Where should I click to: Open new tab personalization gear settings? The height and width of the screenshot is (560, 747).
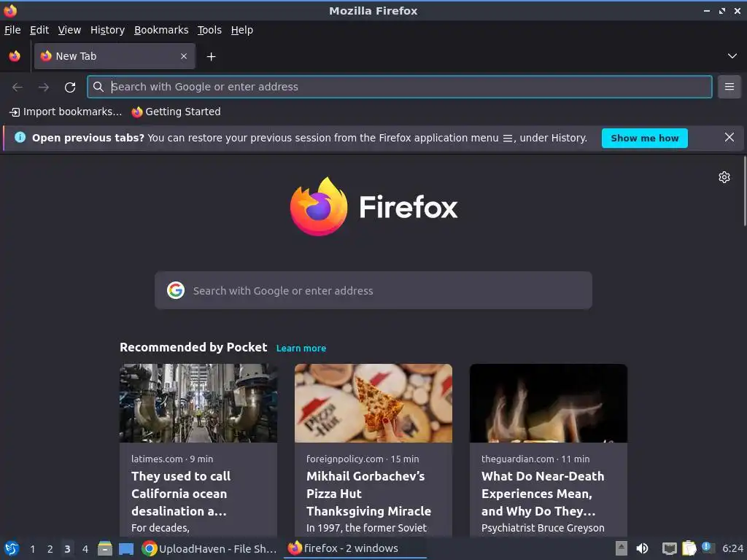724,177
